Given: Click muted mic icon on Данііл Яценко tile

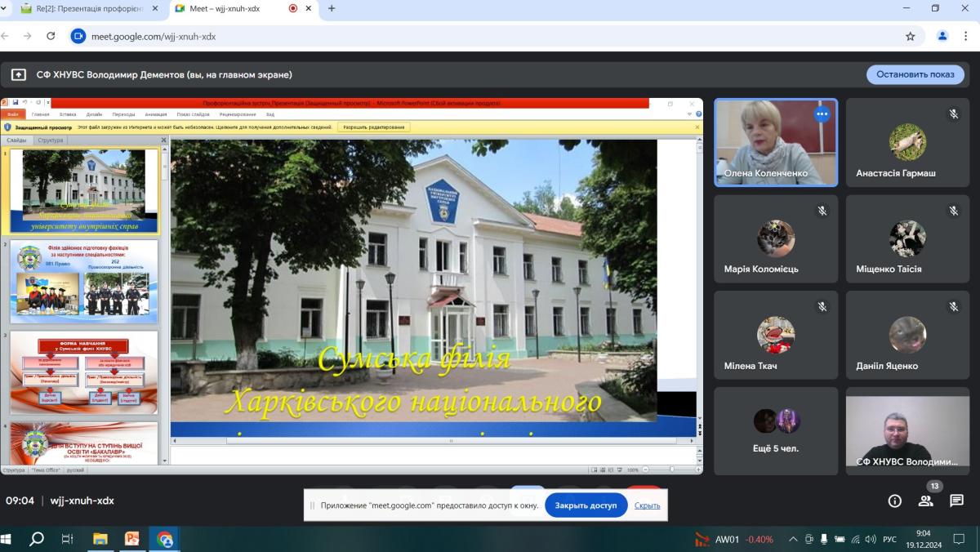Looking at the screenshot, I should [953, 307].
